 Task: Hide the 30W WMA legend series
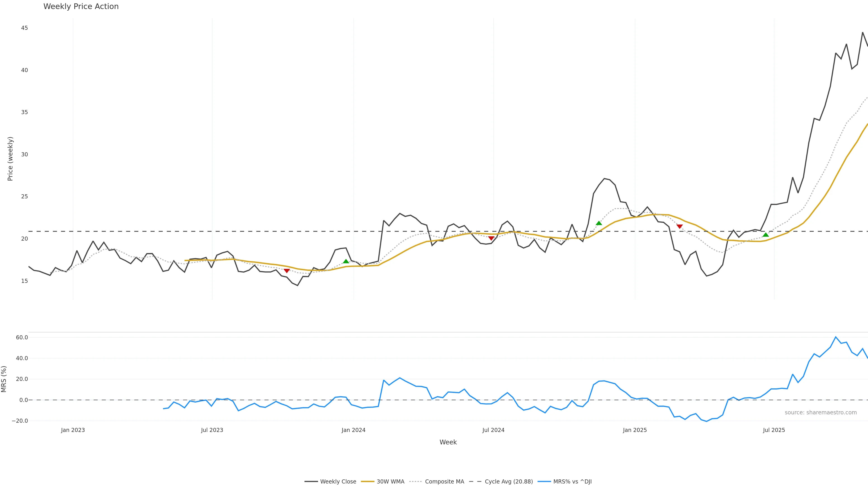(x=390, y=482)
